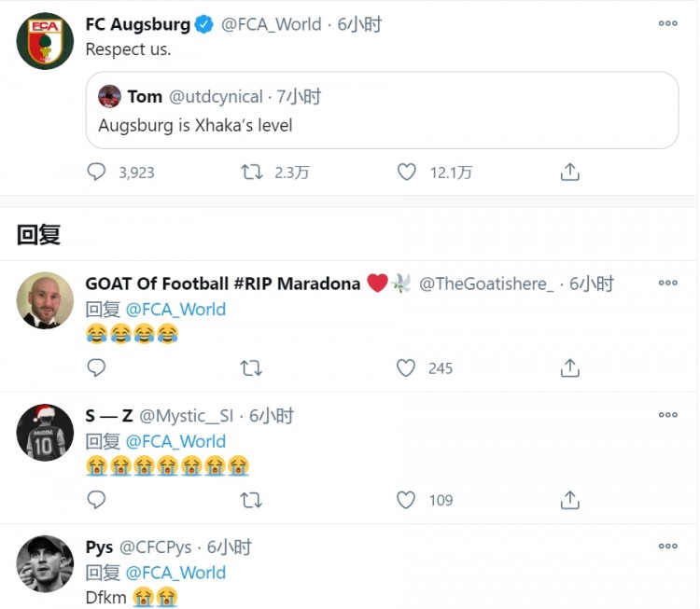Retweet the FC Augsburg 'Respect us.' tweet
The image size is (700, 609).
[251, 172]
